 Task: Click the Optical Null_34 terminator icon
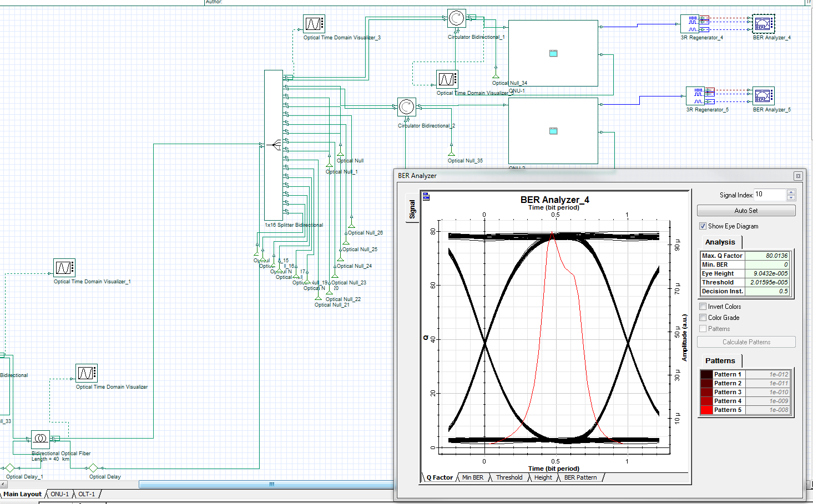(496, 77)
